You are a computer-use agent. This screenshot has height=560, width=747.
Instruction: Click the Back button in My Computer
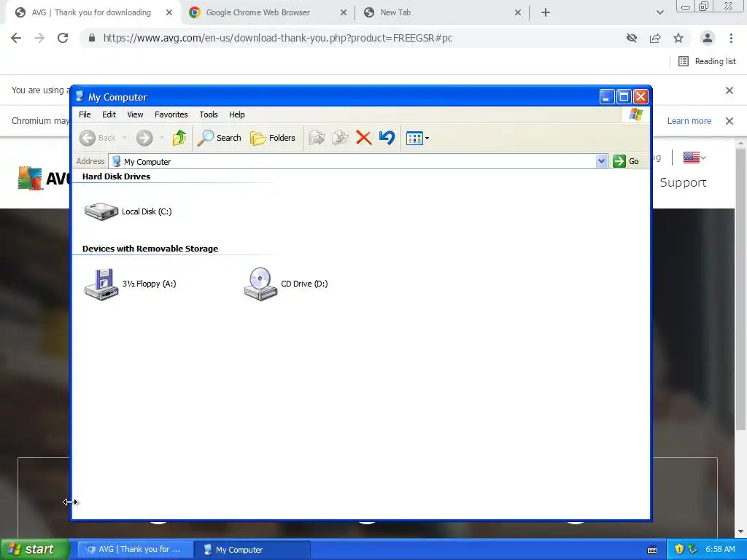98,138
